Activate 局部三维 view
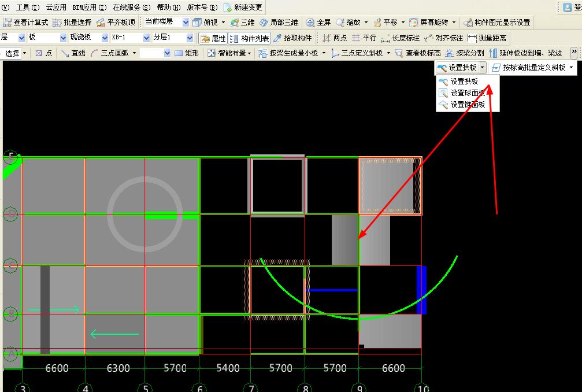The image size is (582, 392). 279,23
